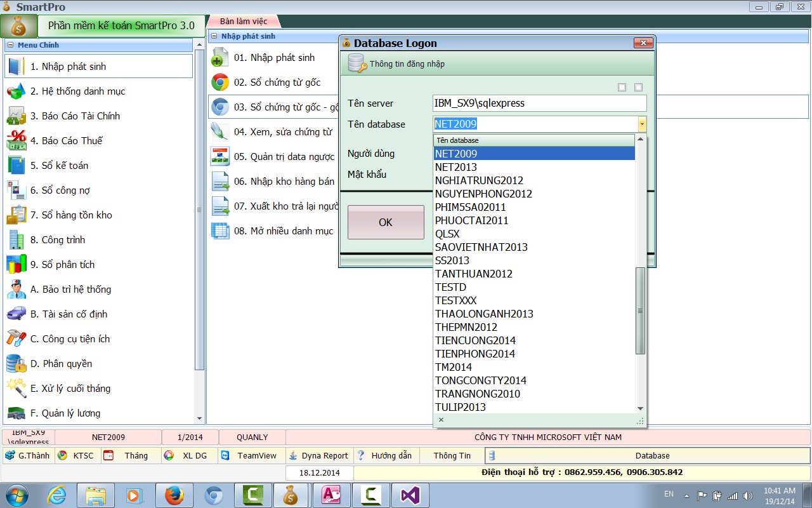Viewport: 812px width, 508px height.
Task: Open Firefox from the taskbar
Action: (x=174, y=495)
